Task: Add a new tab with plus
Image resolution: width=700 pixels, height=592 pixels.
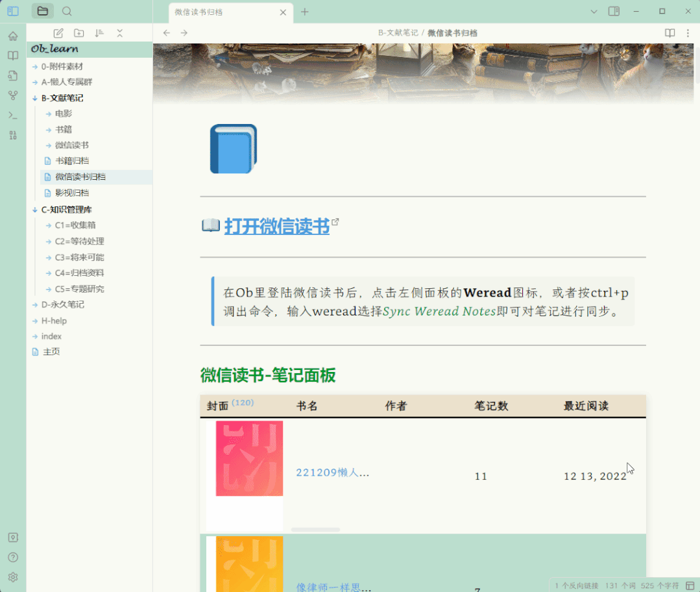Action: click(x=304, y=12)
